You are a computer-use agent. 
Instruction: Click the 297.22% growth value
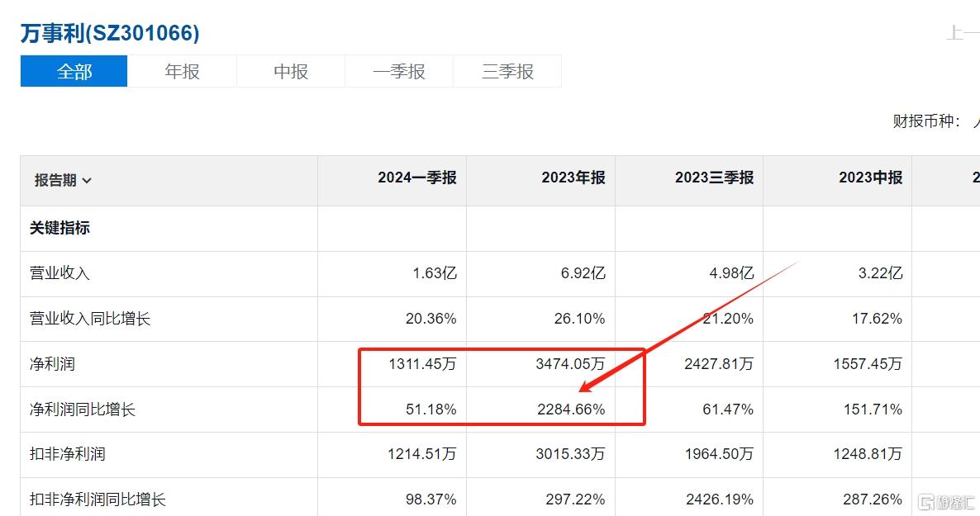coord(576,499)
